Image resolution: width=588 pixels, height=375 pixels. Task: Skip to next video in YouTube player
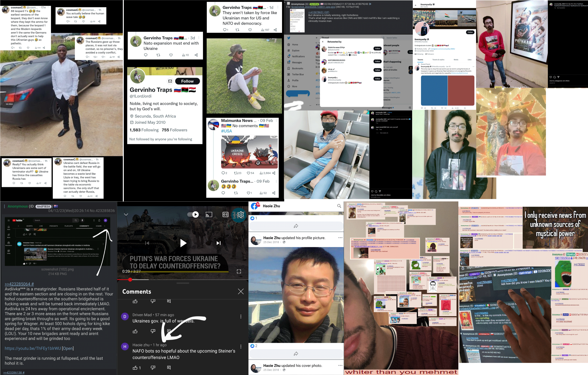pos(219,243)
